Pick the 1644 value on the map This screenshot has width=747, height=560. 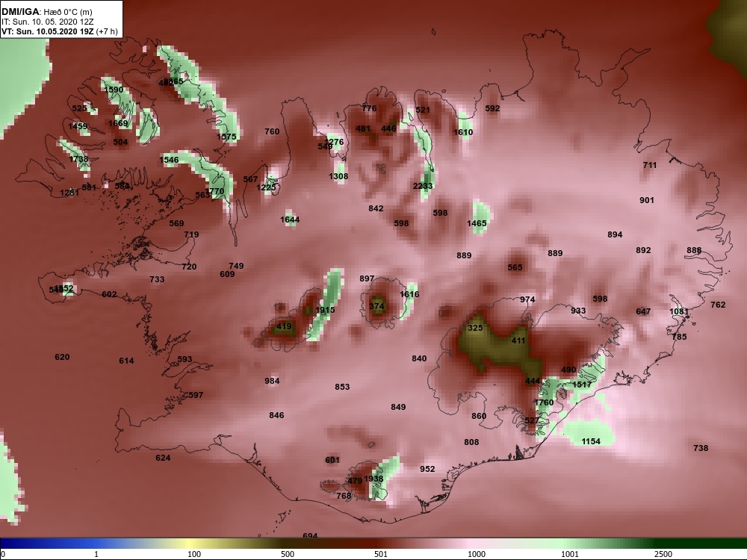tap(290, 220)
